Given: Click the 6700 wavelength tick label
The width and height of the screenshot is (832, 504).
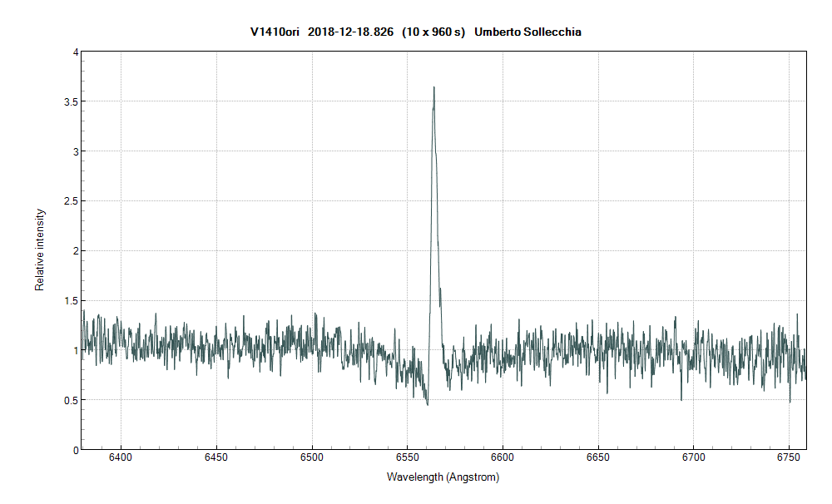Looking at the screenshot, I should tap(693, 457).
